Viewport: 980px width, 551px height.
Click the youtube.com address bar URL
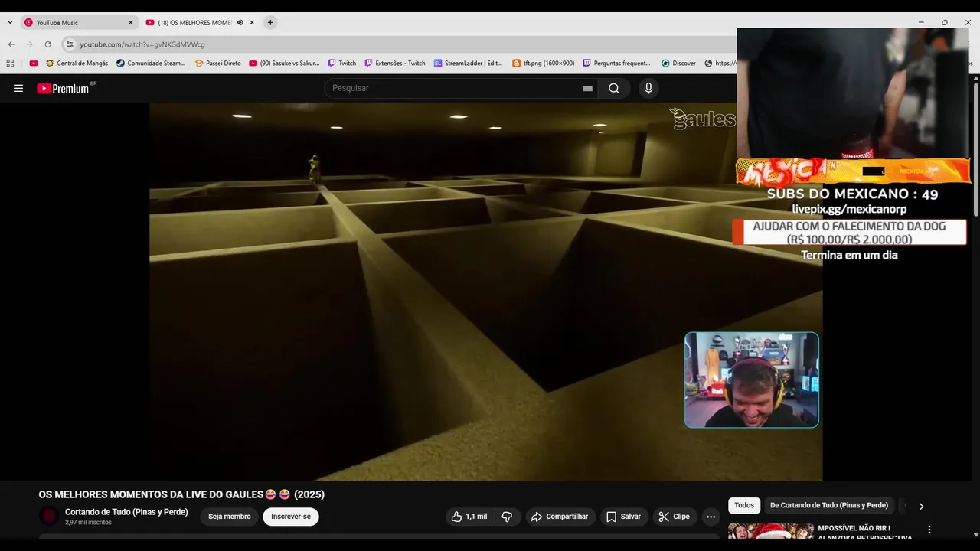[142, 44]
